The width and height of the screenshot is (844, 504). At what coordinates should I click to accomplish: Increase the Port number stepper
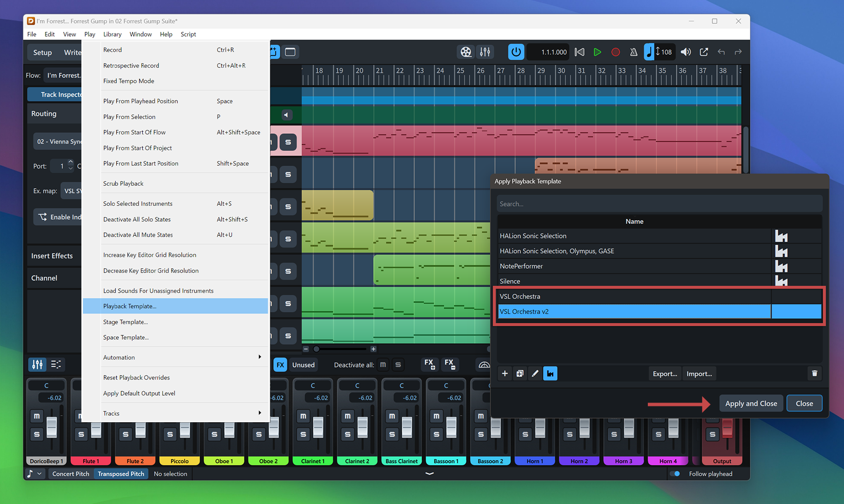click(x=71, y=162)
